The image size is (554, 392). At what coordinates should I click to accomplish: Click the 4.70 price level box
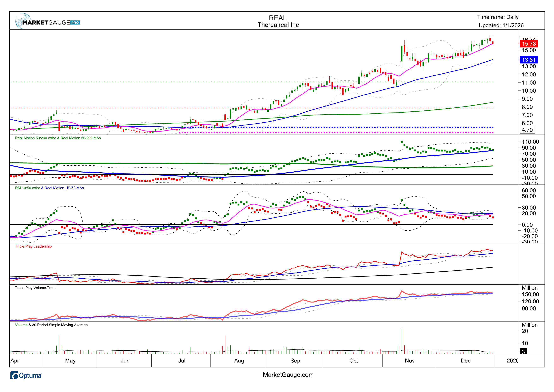527,130
